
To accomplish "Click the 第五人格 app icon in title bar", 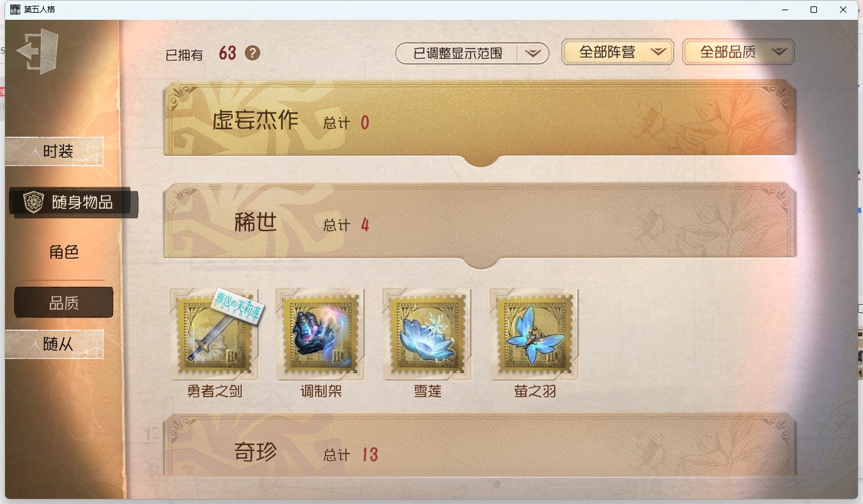I will tap(15, 10).
